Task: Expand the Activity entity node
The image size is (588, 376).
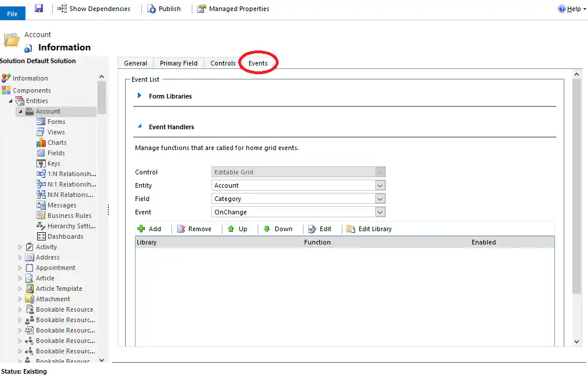Action: tap(19, 246)
